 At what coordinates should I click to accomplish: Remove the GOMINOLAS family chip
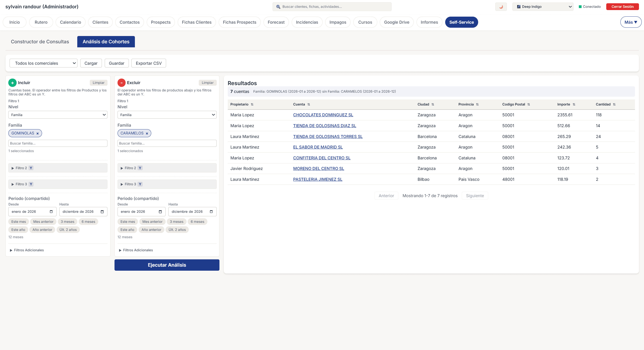click(x=37, y=133)
